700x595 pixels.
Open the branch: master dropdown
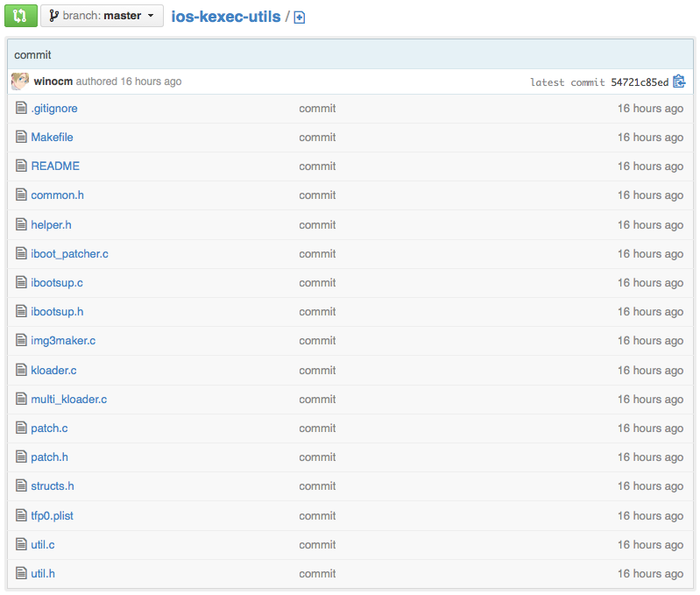(x=102, y=16)
